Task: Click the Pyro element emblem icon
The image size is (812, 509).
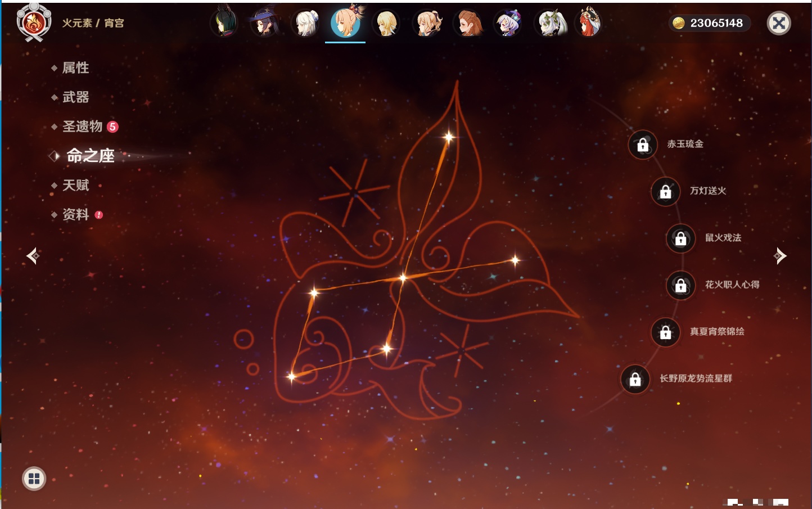Action: click(34, 22)
